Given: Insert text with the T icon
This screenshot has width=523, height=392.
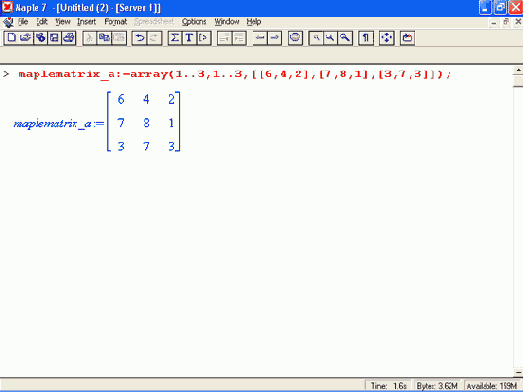Looking at the screenshot, I should (189, 38).
